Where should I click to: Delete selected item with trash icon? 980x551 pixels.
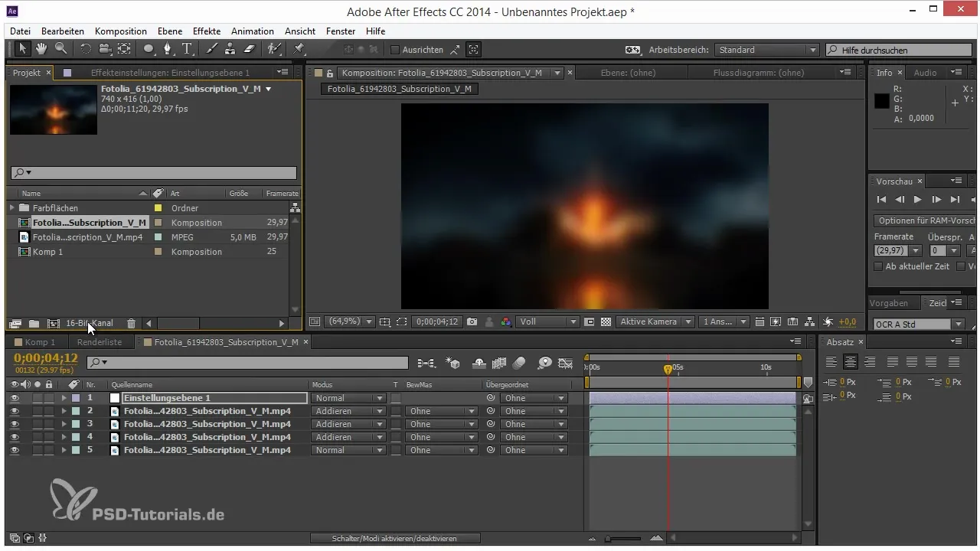pyautogui.click(x=131, y=324)
